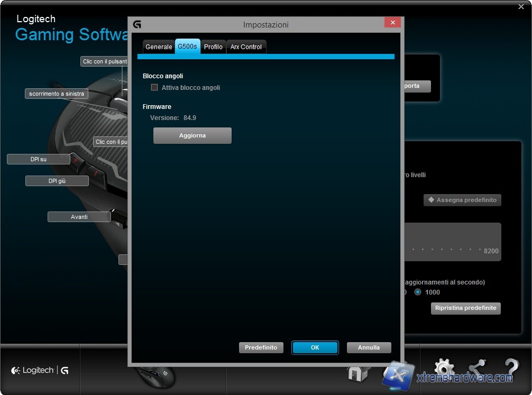
Task: Click the Ripristina predefinite button
Action: 465,308
